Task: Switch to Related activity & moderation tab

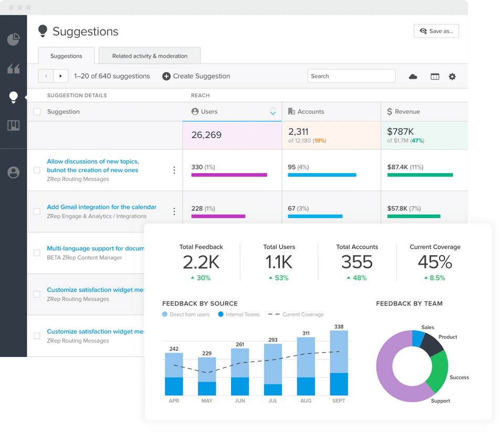Action: pyautogui.click(x=150, y=56)
